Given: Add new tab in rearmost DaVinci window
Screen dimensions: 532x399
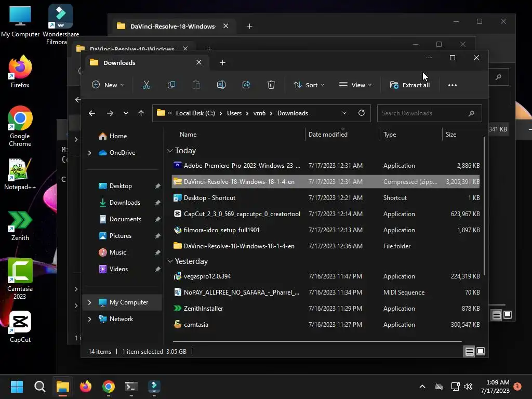Looking at the screenshot, I should [249, 26].
